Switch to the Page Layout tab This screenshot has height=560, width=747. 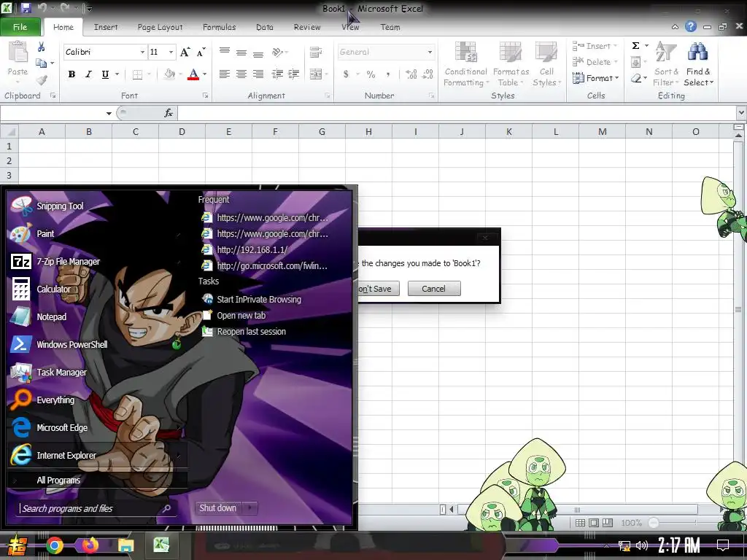[x=160, y=27]
